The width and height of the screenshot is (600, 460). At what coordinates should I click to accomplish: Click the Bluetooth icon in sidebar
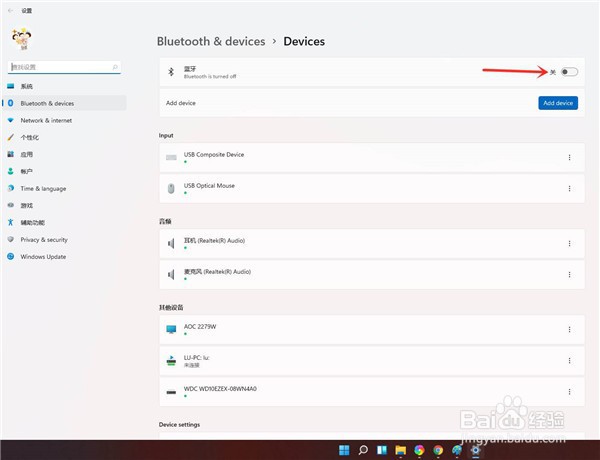(x=11, y=103)
